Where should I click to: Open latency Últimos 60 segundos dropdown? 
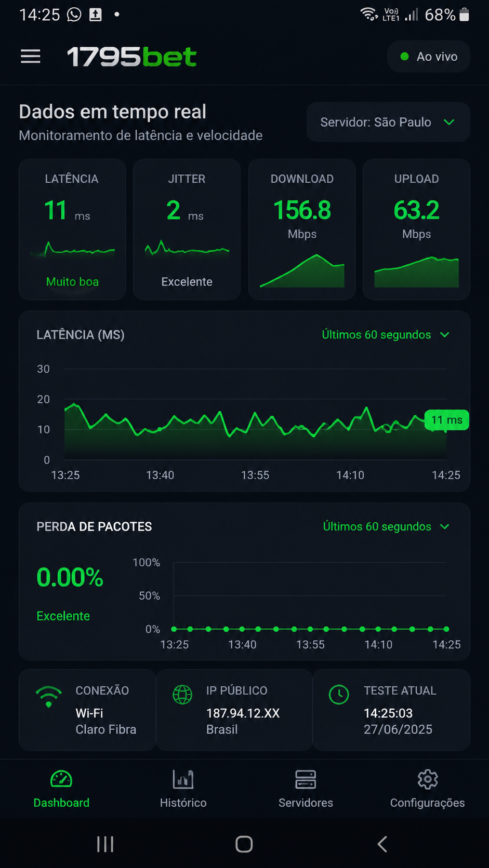[x=386, y=335]
